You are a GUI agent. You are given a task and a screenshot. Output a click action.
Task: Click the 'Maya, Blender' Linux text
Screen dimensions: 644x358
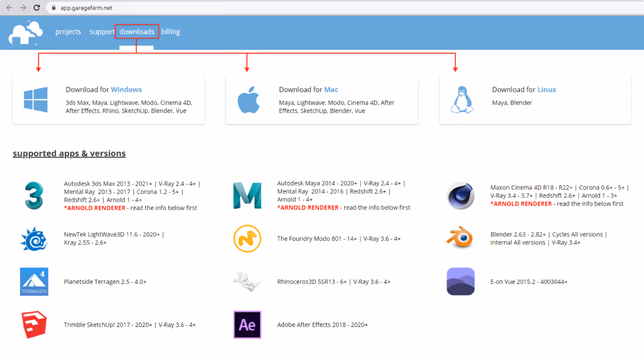pos(512,102)
